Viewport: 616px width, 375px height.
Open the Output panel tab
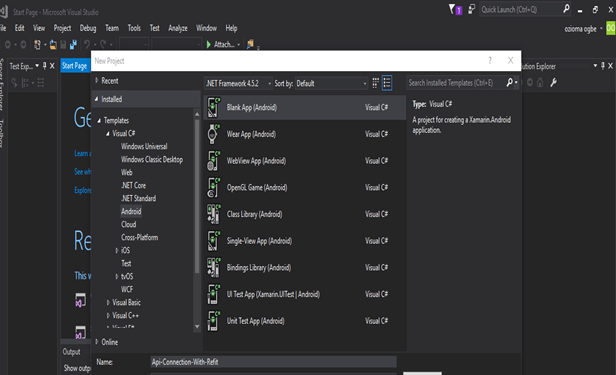pos(71,352)
